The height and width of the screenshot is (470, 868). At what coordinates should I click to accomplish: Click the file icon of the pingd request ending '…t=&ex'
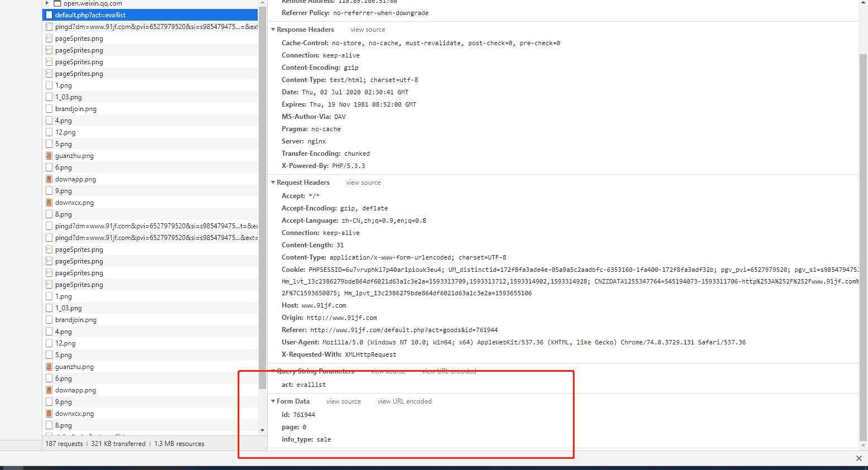pos(49,226)
